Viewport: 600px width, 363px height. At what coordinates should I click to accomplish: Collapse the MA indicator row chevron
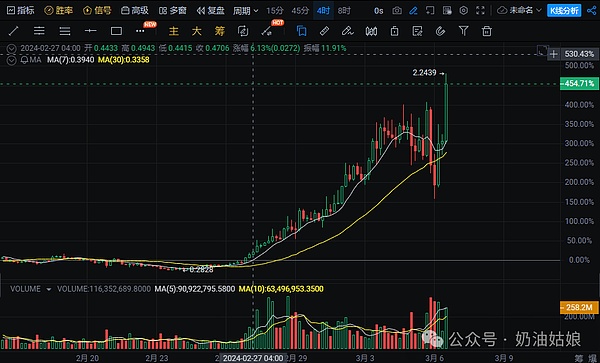click(11, 60)
